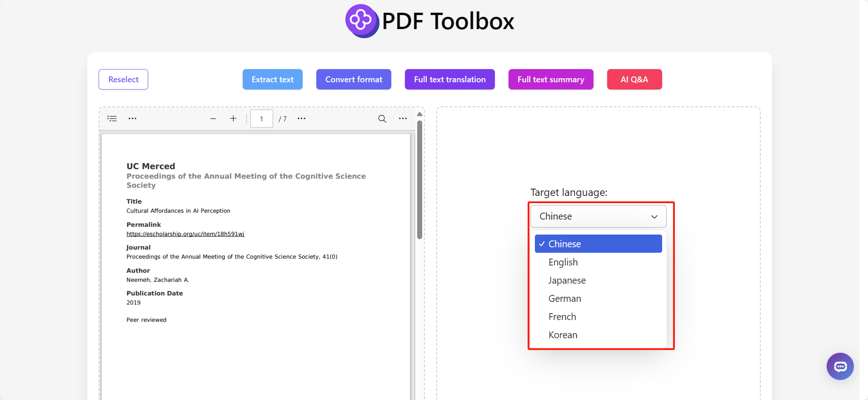Open the escholarship.org permalink

(x=185, y=234)
